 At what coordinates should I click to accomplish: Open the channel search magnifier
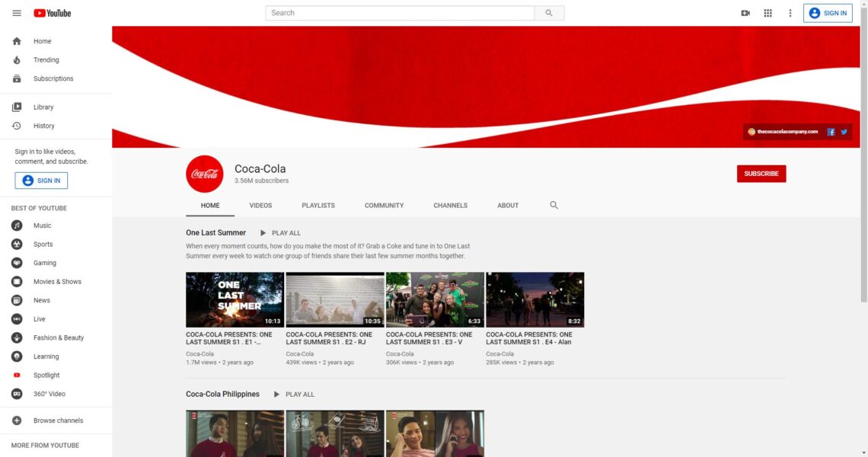click(x=554, y=205)
